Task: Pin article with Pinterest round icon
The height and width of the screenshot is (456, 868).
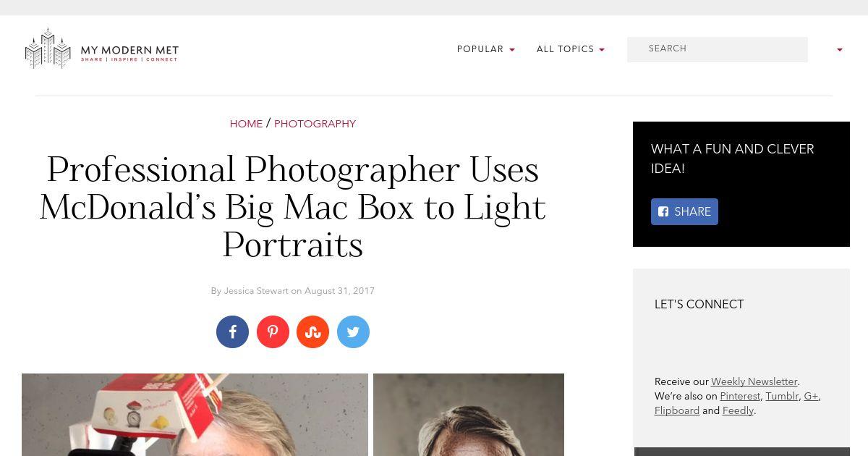Action: coord(273,332)
